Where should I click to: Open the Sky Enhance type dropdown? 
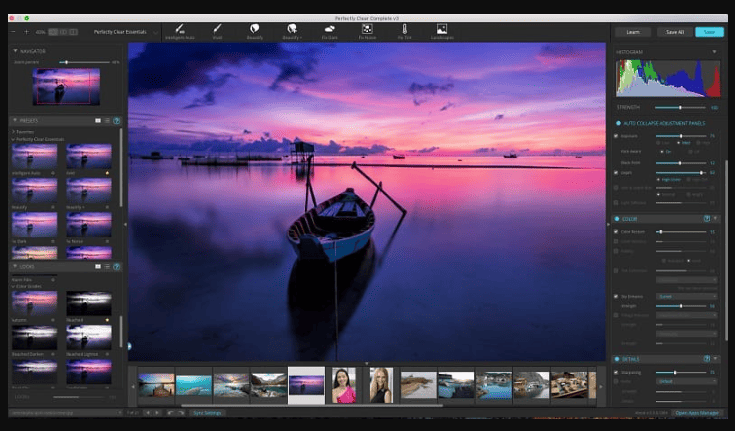tap(687, 296)
